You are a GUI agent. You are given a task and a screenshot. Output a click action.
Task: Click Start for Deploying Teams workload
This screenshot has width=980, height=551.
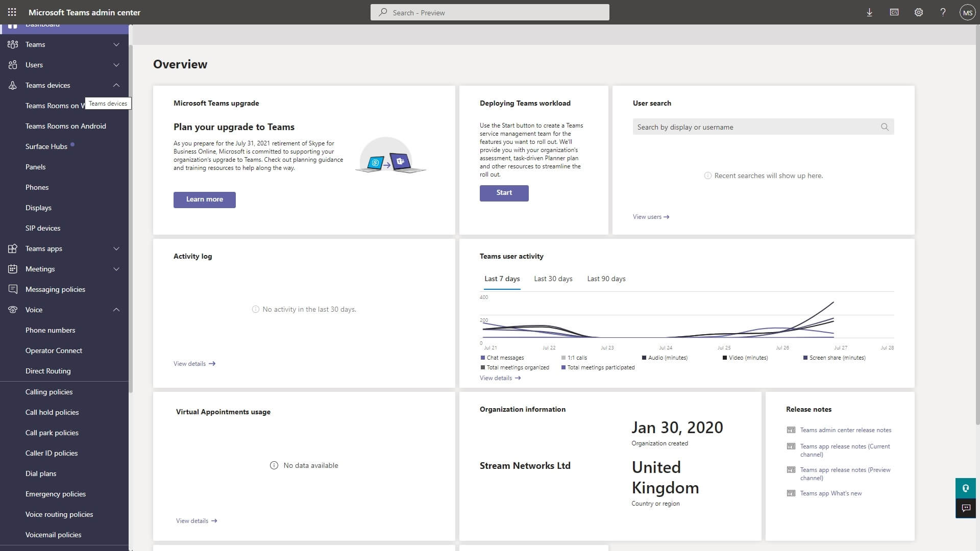[503, 192]
